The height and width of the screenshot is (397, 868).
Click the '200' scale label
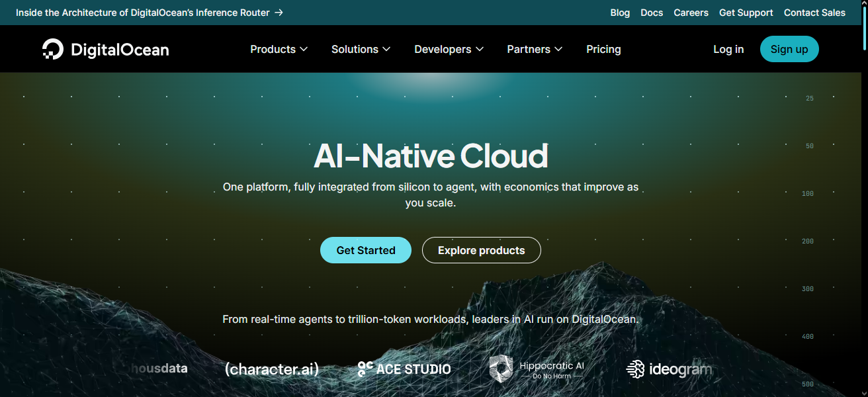point(807,242)
